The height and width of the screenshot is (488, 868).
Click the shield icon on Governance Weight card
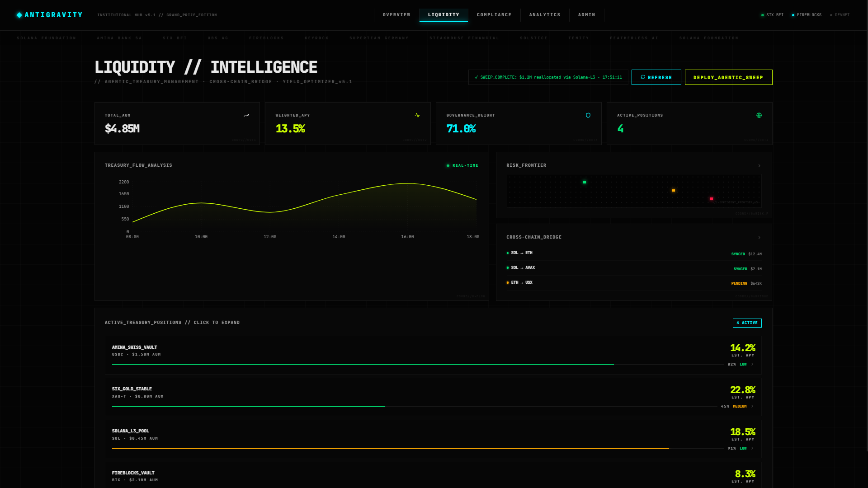coord(588,116)
